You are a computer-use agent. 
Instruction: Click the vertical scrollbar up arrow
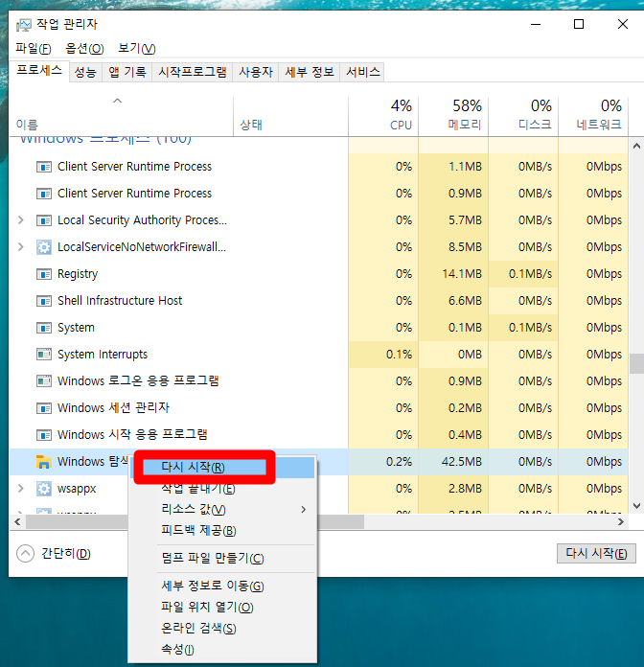click(x=636, y=146)
